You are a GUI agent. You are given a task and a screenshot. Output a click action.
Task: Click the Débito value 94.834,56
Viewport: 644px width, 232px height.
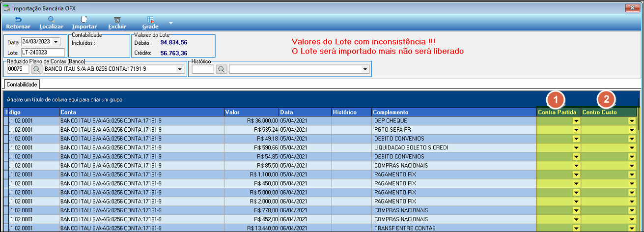tap(173, 43)
